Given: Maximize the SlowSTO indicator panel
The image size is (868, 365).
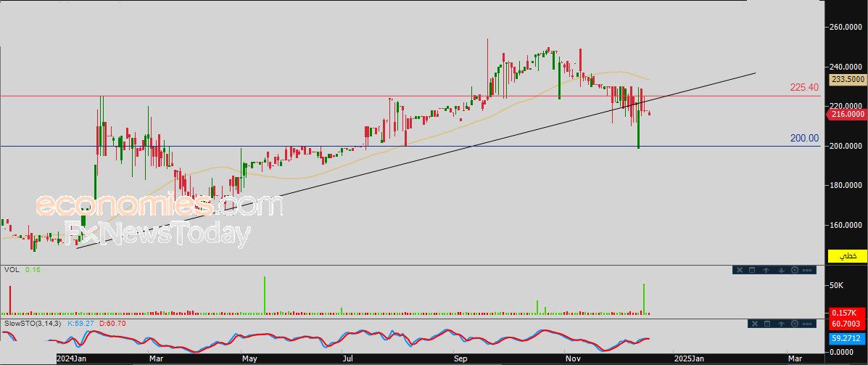Looking at the screenshot, I should 767,324.
